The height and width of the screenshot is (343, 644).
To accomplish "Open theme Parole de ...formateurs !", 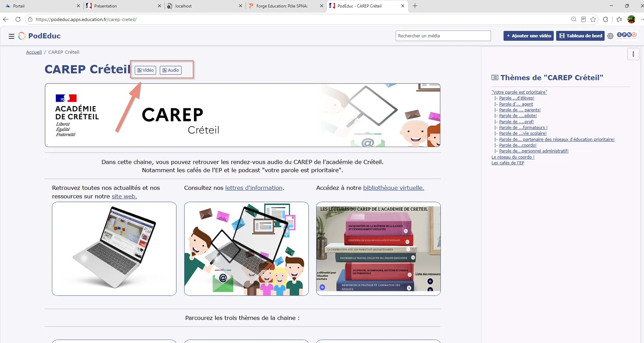I will 523,128.
